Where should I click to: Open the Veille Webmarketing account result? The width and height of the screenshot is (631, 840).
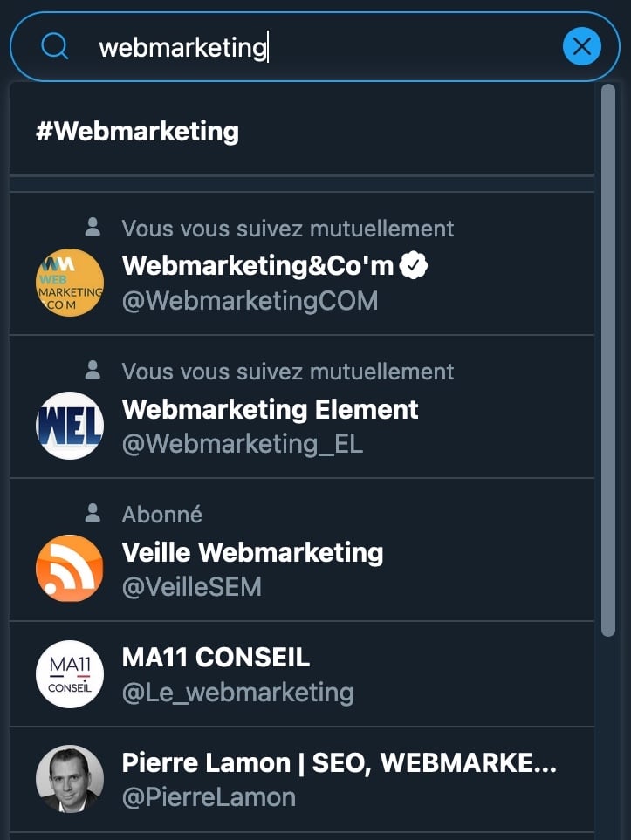252,552
